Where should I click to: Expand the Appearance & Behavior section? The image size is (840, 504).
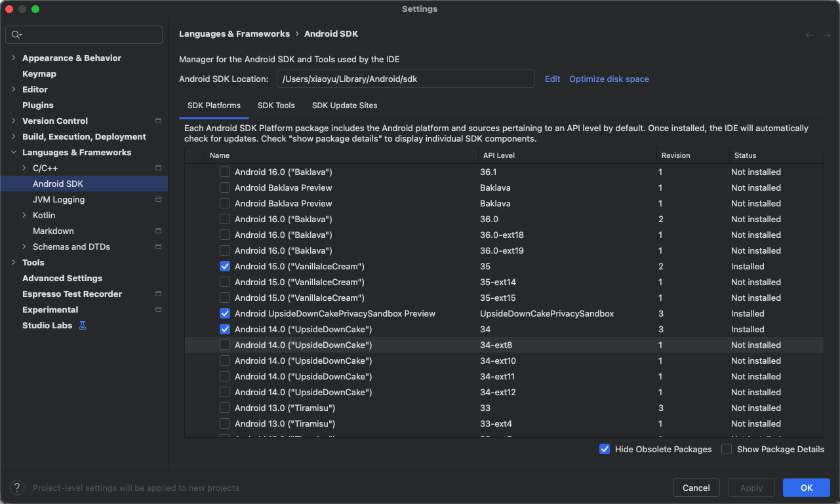14,58
